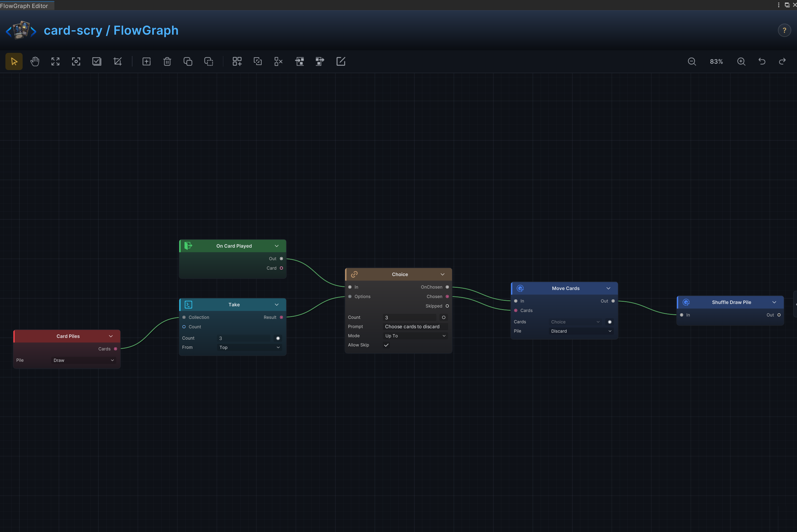Click the import blocks arrow icon

tap(299, 61)
